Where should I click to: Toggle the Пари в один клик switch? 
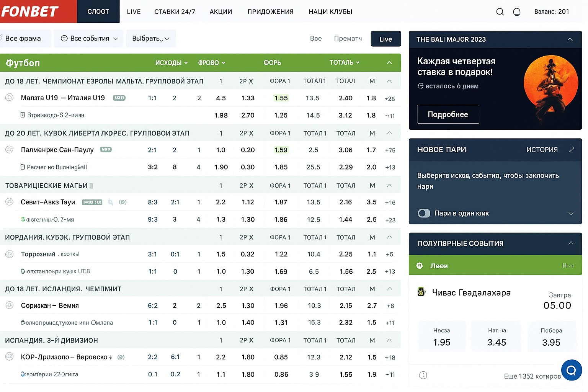point(424,213)
